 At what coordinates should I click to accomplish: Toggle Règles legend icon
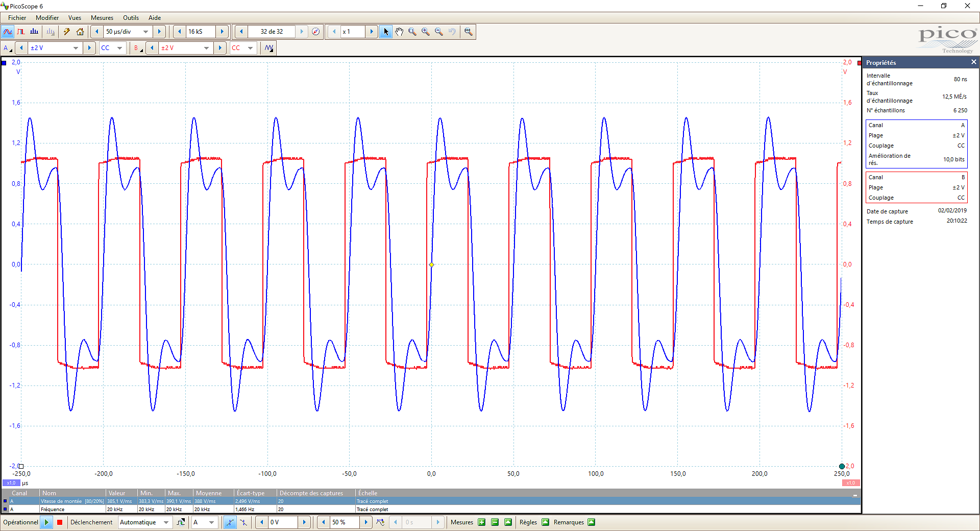(x=545, y=522)
